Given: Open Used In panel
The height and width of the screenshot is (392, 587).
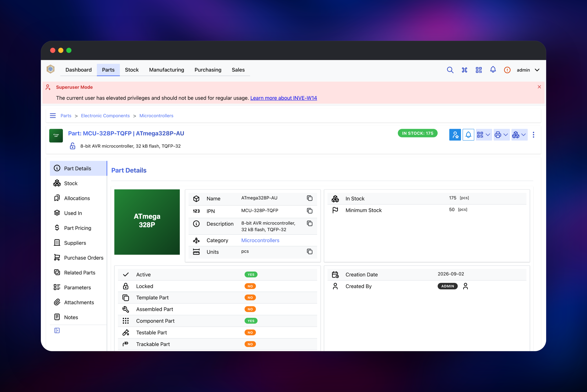Looking at the screenshot, I should [x=78, y=213].
